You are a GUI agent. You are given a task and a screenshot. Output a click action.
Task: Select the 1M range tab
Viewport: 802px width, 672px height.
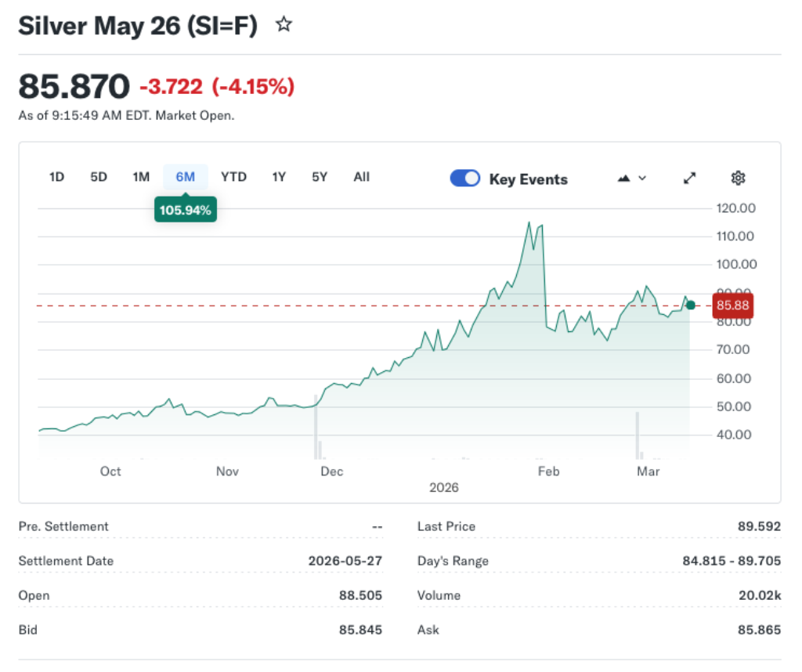[x=140, y=177]
